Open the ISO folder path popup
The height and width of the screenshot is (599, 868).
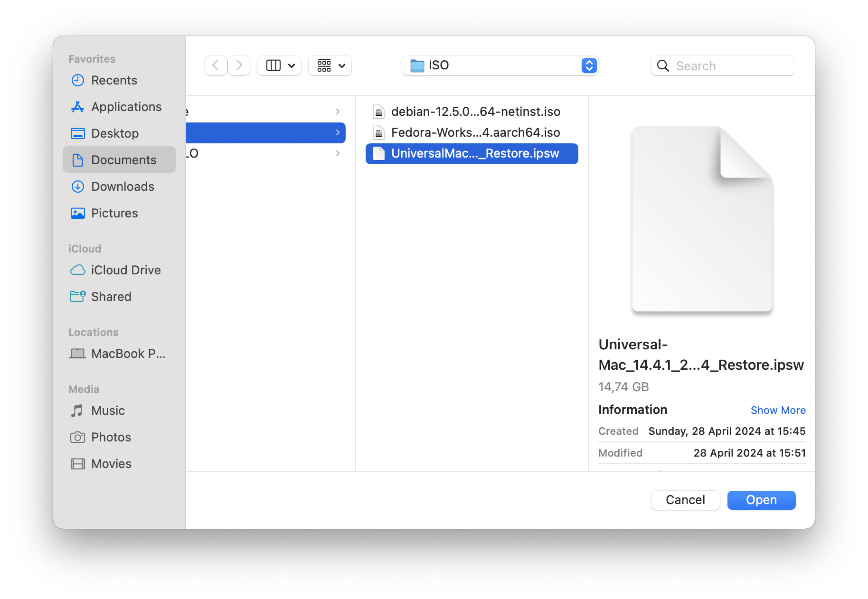pyautogui.click(x=500, y=66)
